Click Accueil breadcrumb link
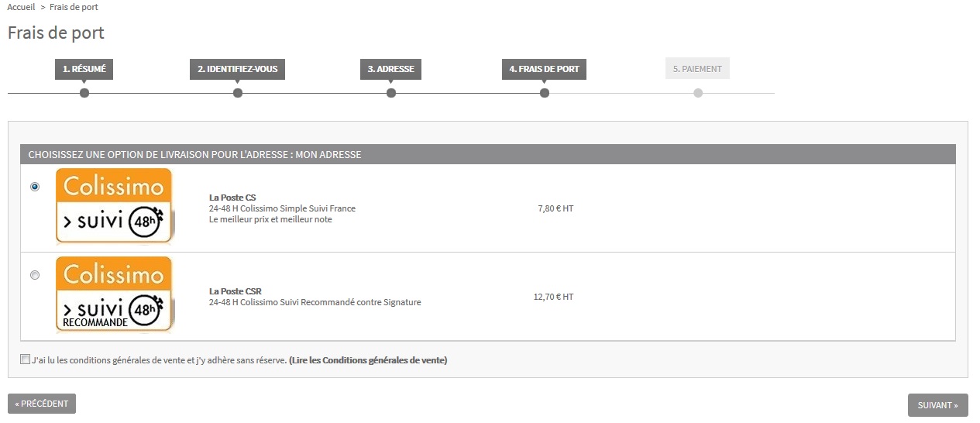The width and height of the screenshot is (980, 423). tap(21, 7)
